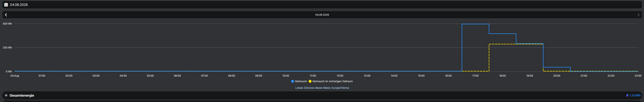644x102 pixels.
Task: Toggle the yellow previous-period legend dot
Action: 310,81
